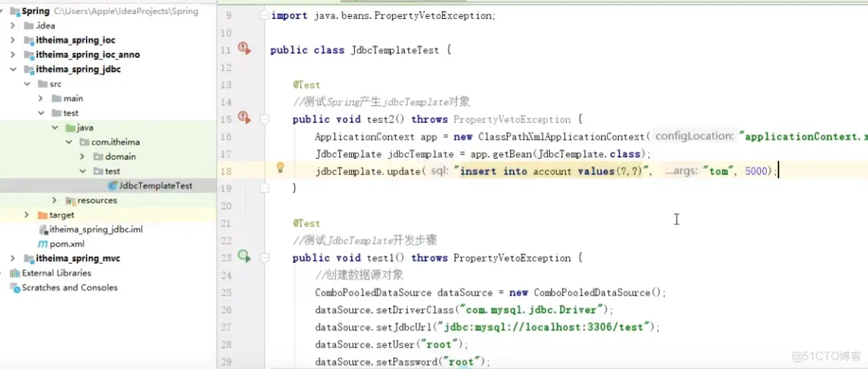Click the Scratches and Consoles icon
The image size is (868, 369).
point(15,288)
